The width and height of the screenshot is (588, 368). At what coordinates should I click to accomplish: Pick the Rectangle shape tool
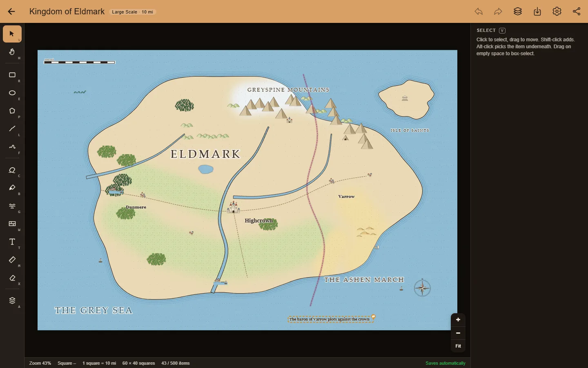12,75
